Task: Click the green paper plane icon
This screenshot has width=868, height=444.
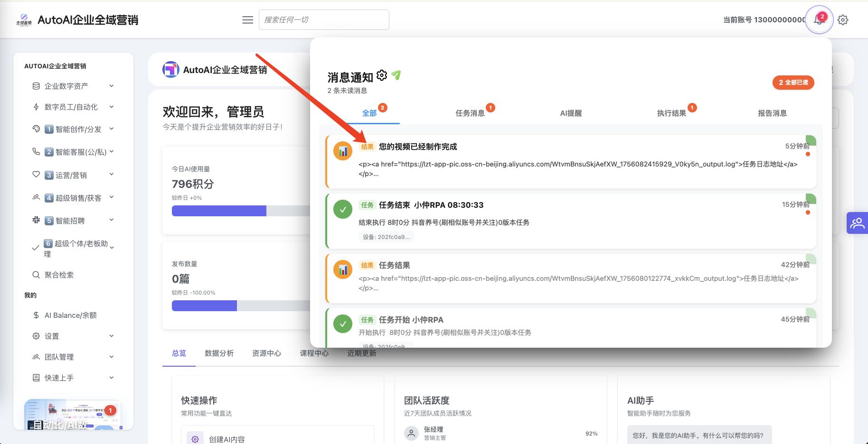Action: click(x=396, y=75)
